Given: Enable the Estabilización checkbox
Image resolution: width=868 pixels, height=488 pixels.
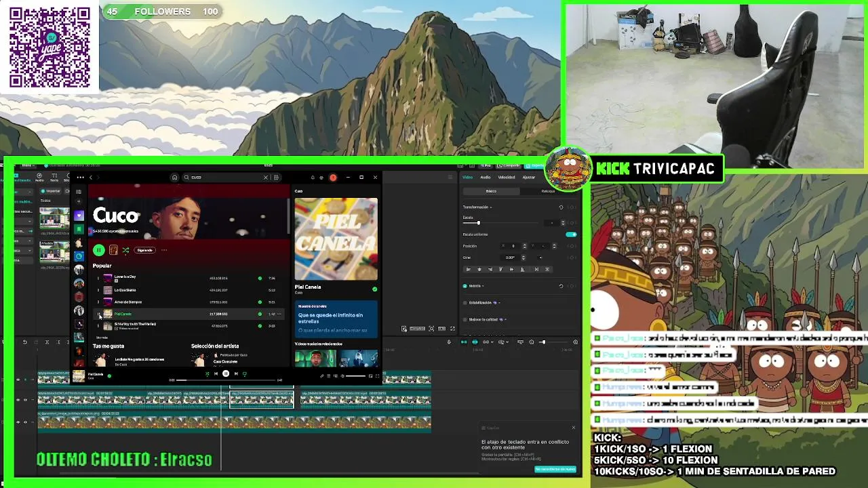Looking at the screenshot, I should pos(465,303).
